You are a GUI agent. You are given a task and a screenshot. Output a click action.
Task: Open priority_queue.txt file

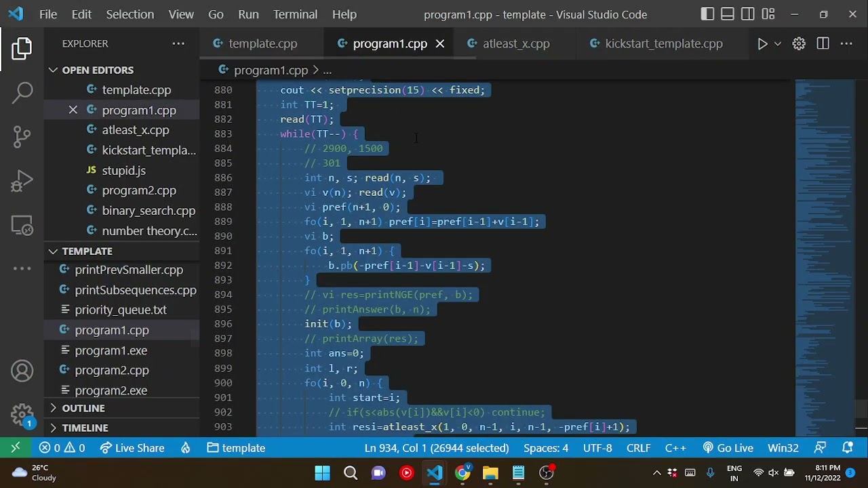pos(122,310)
